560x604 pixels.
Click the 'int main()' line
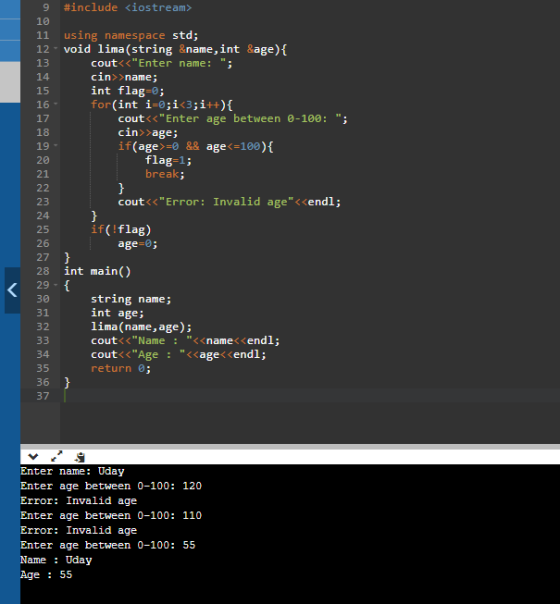pyautogui.click(x=97, y=271)
